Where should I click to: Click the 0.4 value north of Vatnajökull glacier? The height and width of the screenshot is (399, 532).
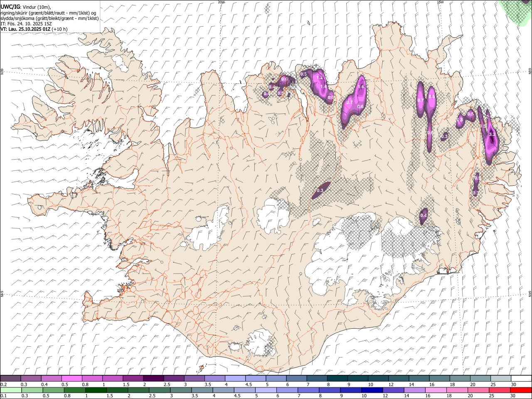tap(424, 215)
